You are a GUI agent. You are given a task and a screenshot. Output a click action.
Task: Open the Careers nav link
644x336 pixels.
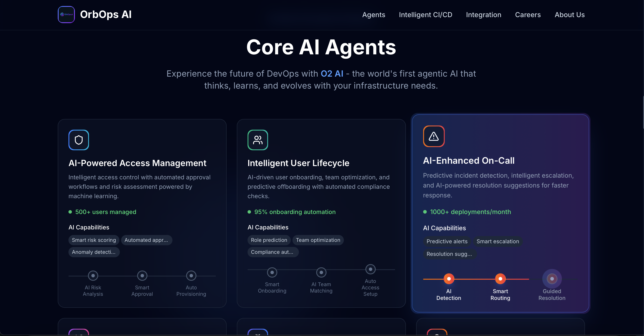(528, 15)
